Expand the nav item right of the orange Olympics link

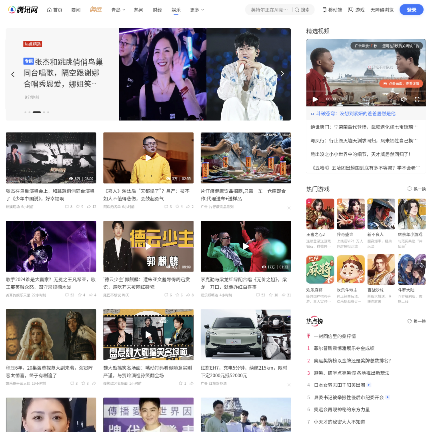pyautogui.click(x=118, y=10)
